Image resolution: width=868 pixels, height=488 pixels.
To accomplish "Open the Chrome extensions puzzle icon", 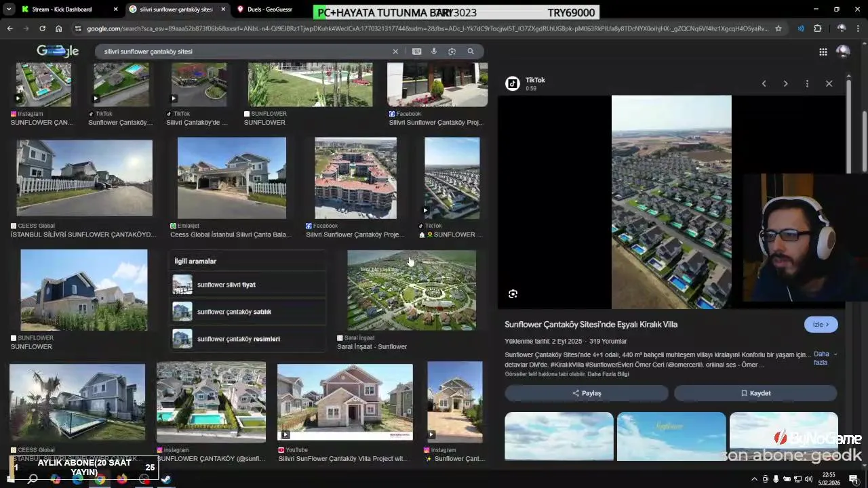I will (x=817, y=28).
